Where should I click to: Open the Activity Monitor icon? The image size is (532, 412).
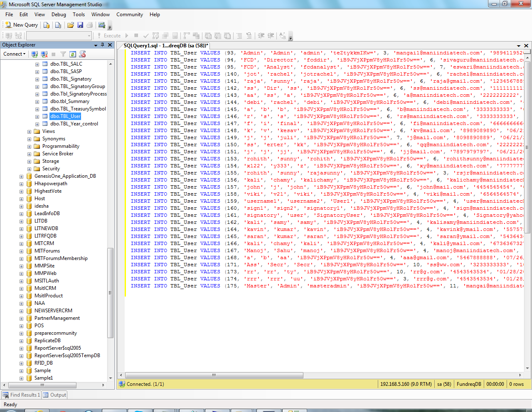[102, 25]
